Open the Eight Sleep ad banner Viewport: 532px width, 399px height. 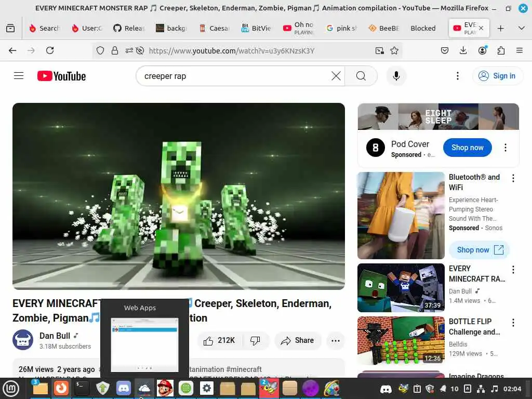[438, 116]
